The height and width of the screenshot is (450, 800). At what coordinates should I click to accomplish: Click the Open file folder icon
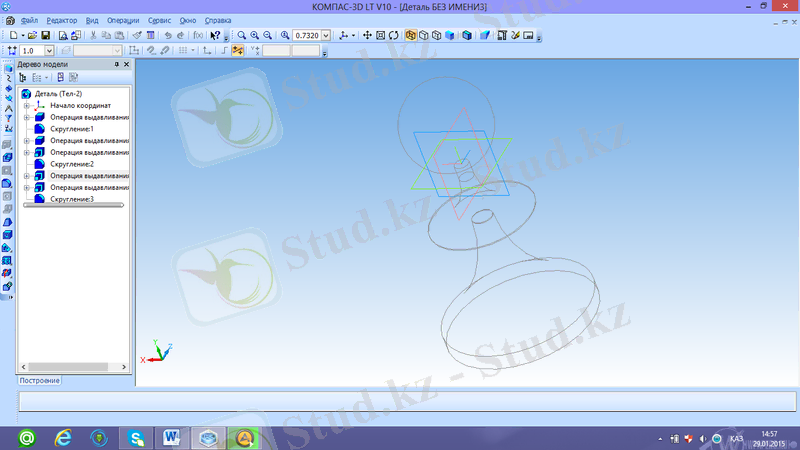(x=32, y=35)
